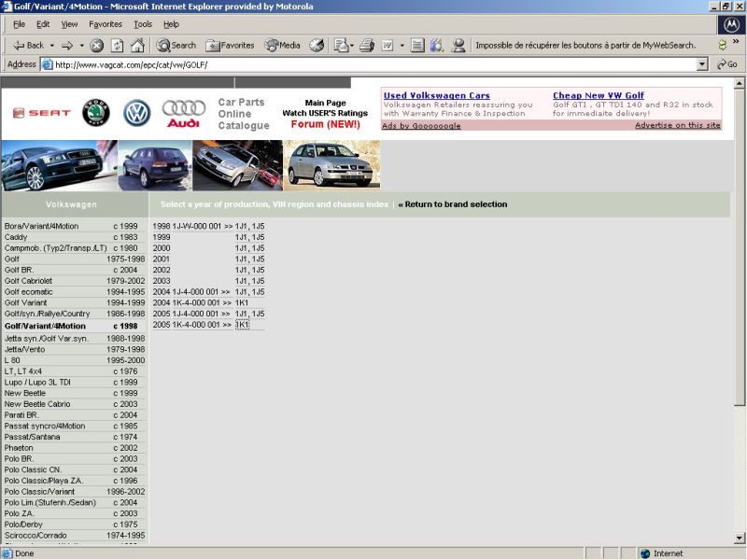Open the Tools menu
The image size is (747, 560).
143,24
